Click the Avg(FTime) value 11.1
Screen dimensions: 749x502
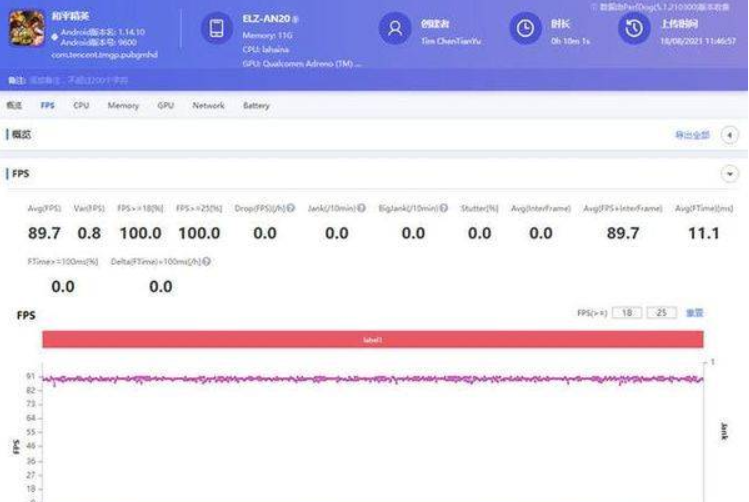pyautogui.click(x=704, y=233)
